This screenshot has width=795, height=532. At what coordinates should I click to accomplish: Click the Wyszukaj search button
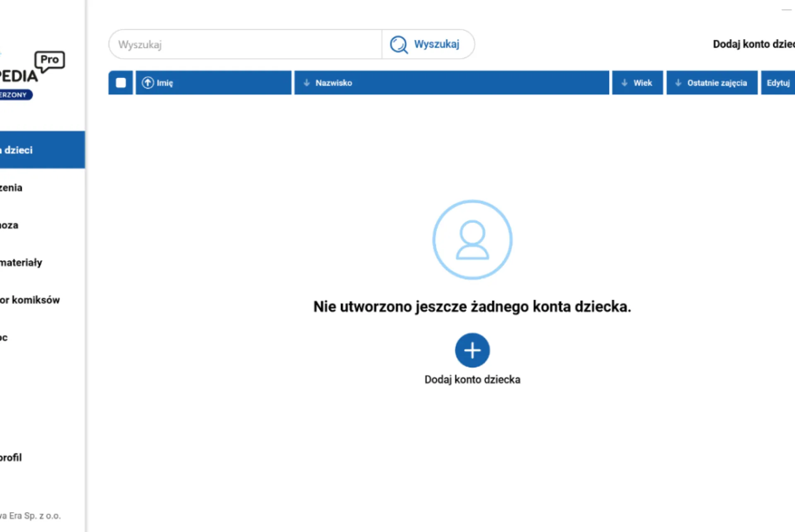coord(428,44)
